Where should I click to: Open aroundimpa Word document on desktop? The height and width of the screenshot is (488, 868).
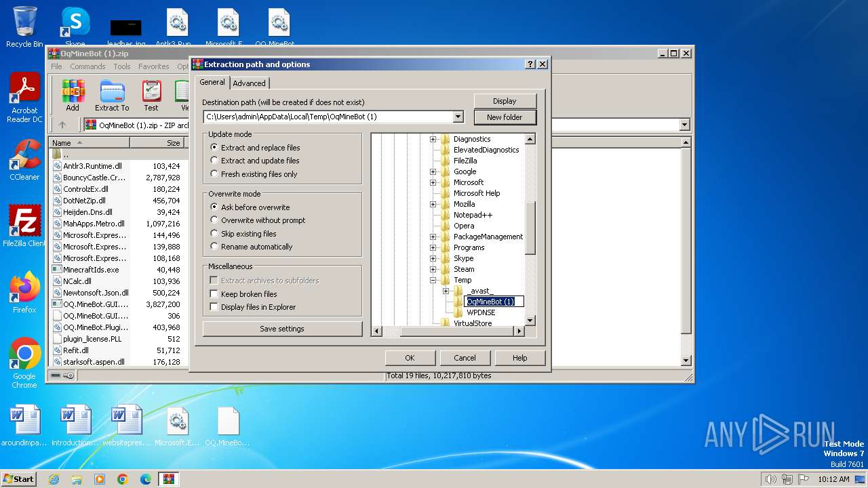(24, 426)
